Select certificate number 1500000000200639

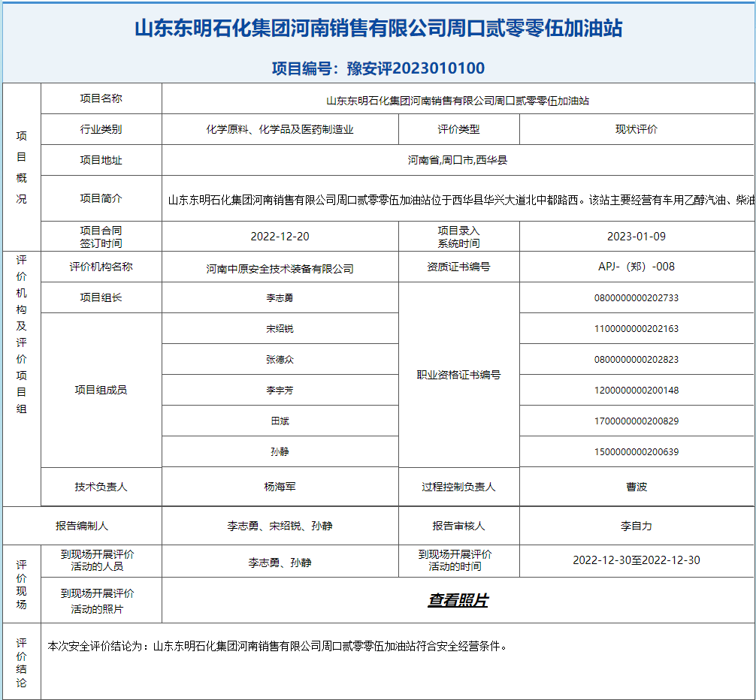637,452
